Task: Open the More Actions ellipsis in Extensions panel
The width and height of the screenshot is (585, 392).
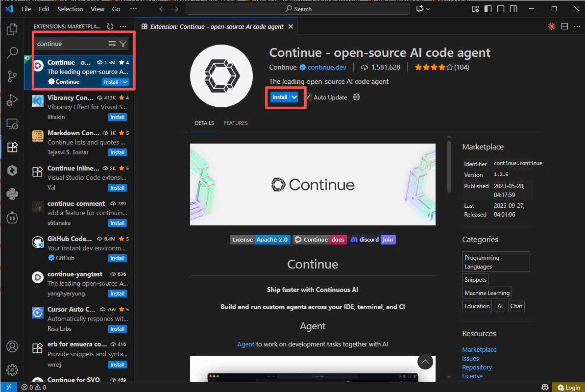Action: 123,26
